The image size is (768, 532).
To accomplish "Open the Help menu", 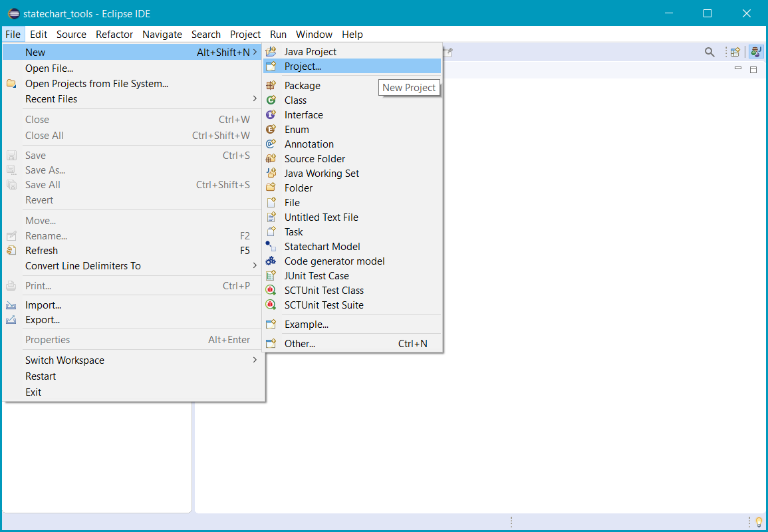I will pos(352,35).
